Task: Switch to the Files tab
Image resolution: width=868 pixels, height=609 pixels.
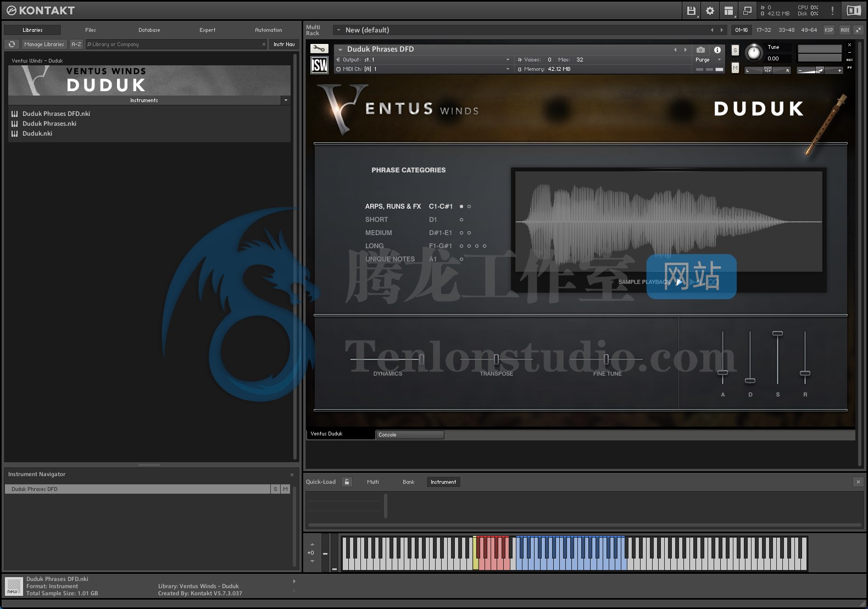Action: point(91,30)
